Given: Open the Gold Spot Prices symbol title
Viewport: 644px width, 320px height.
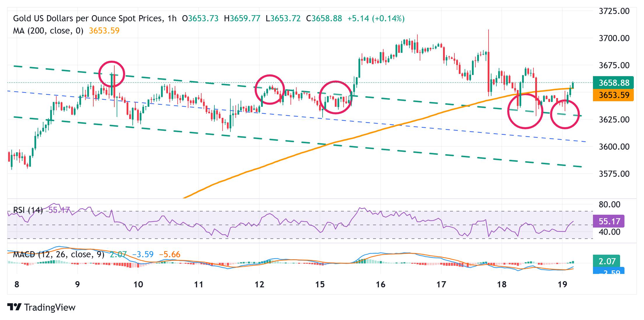Looking at the screenshot, I should pyautogui.click(x=87, y=19).
